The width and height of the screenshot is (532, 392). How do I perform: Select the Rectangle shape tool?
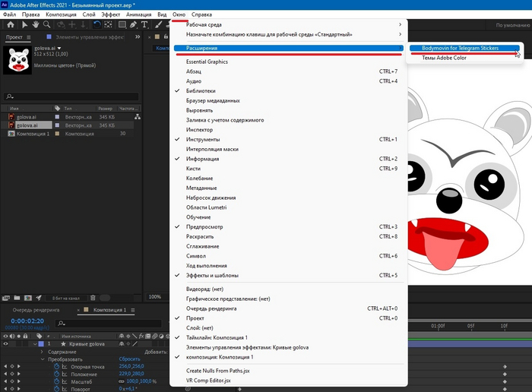pos(122,24)
